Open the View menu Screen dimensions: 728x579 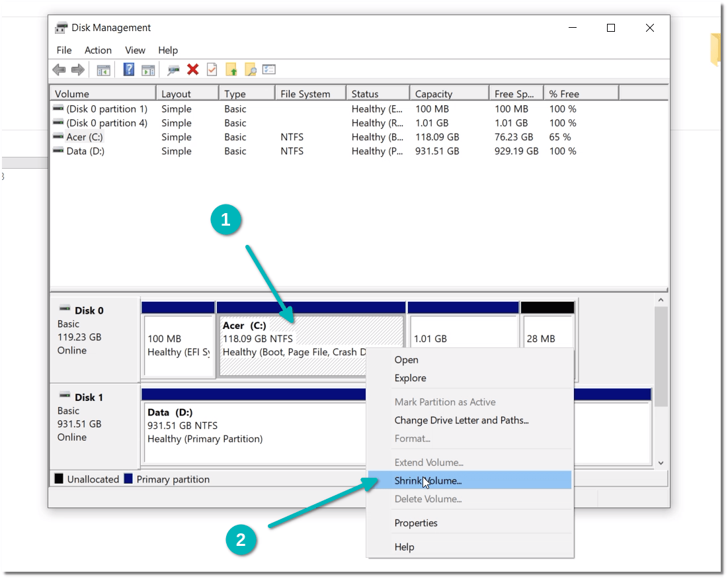(x=135, y=50)
